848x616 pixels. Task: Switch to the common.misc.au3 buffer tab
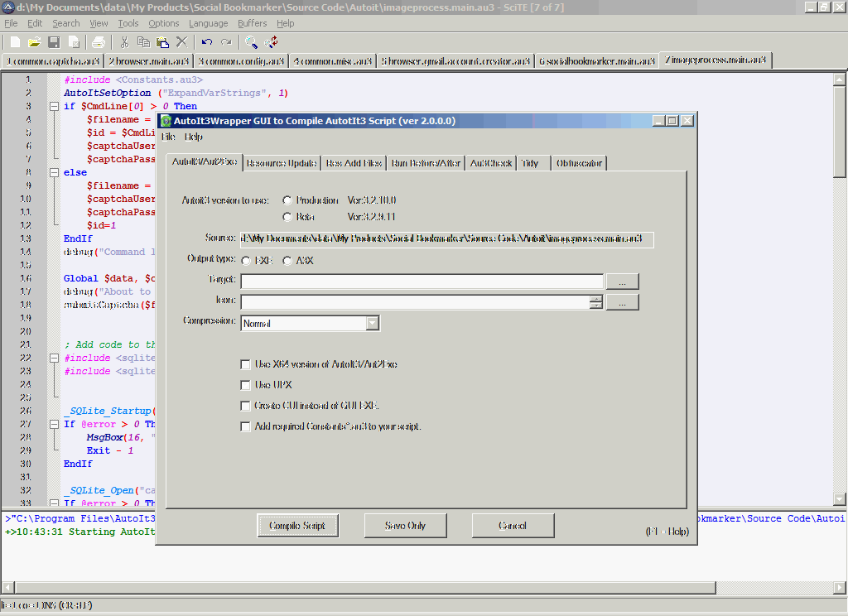coord(333,61)
